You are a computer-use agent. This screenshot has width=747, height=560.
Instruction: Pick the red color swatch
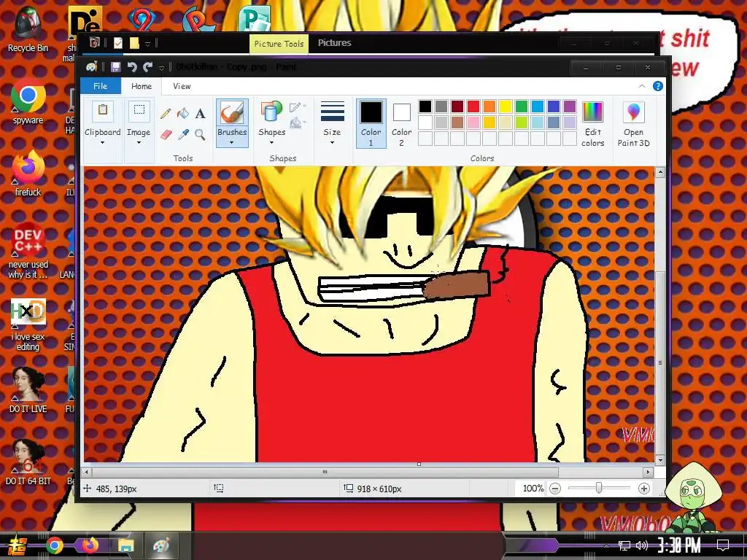tap(473, 106)
